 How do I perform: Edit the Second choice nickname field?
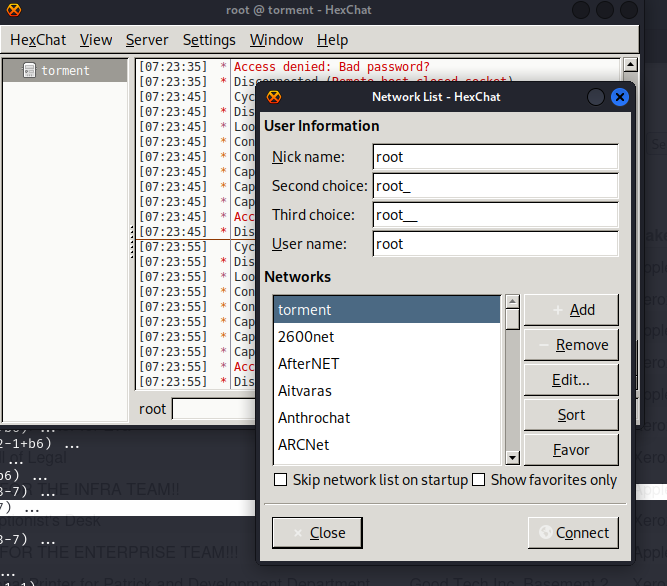[x=495, y=186]
